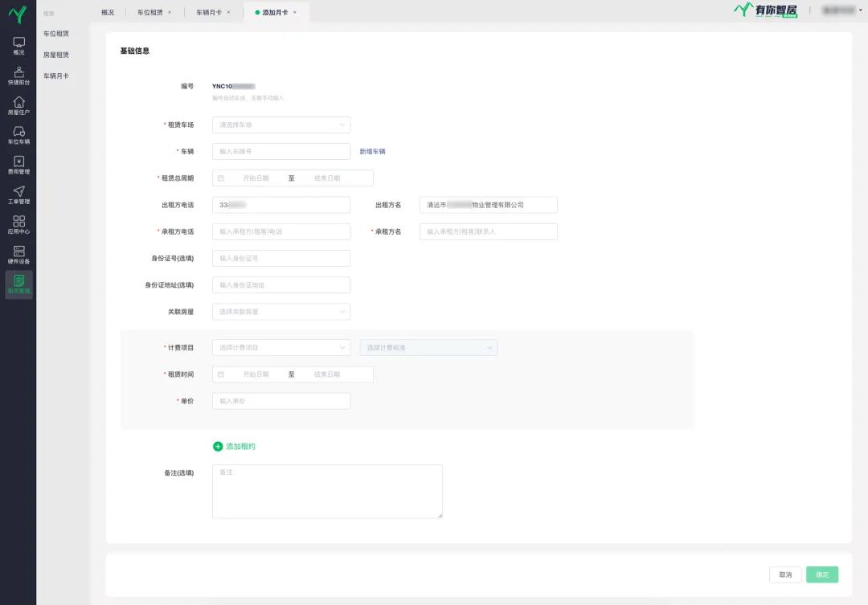
Task: Select 房屋租赁 in the submenu
Action: coord(56,55)
